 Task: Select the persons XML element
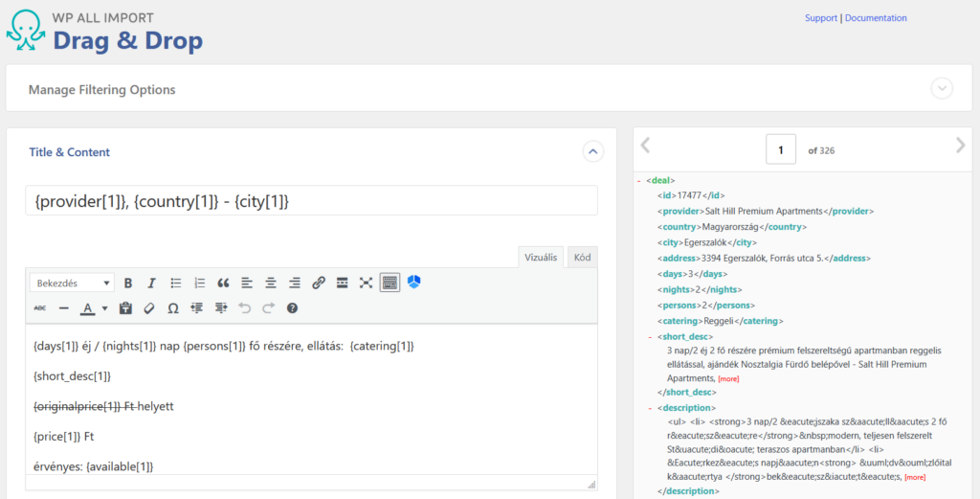[x=706, y=306]
